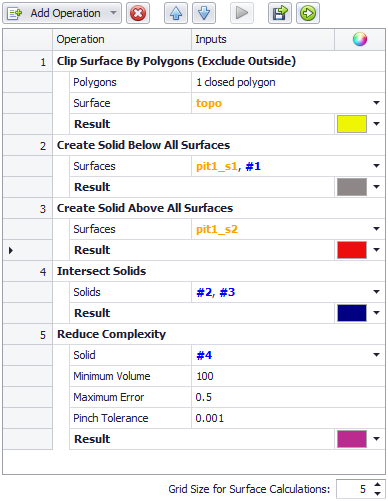Expand the Add Operation dropdown arrow
Screen dimensions: 388x501
[113, 13]
